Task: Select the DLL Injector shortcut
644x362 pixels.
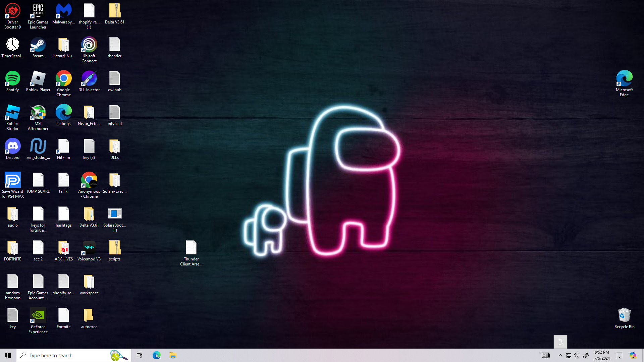Action: pos(89,79)
